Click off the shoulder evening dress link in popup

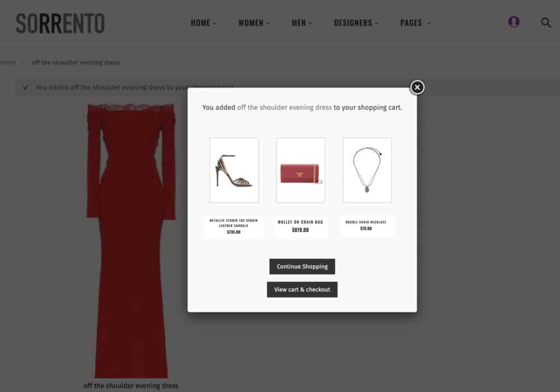(284, 108)
